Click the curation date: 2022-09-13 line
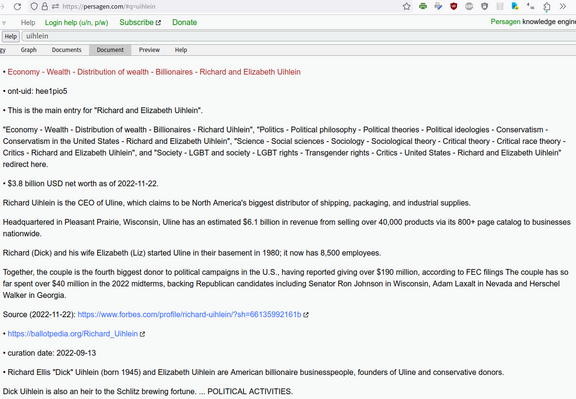The image size is (576, 399). click(51, 353)
